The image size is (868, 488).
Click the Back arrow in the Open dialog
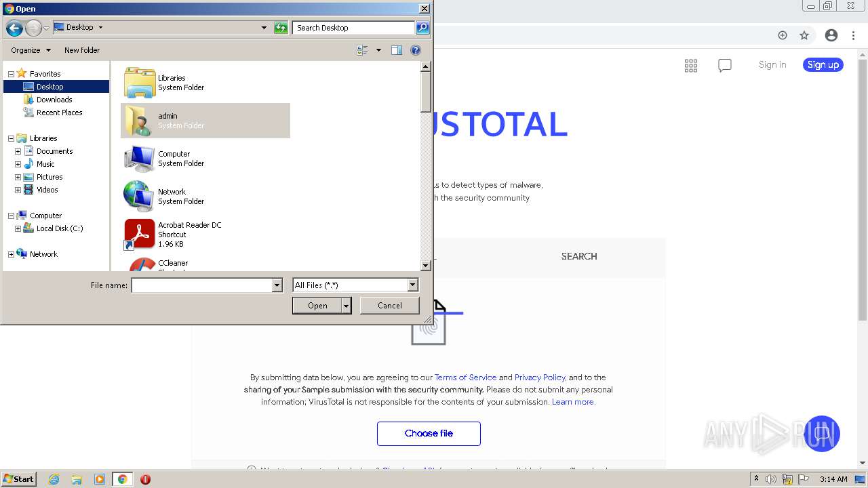[14, 28]
